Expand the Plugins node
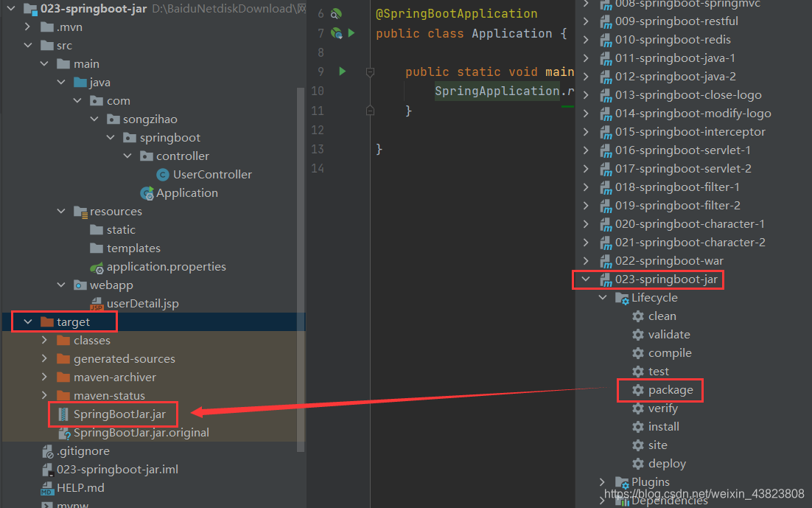 click(602, 481)
